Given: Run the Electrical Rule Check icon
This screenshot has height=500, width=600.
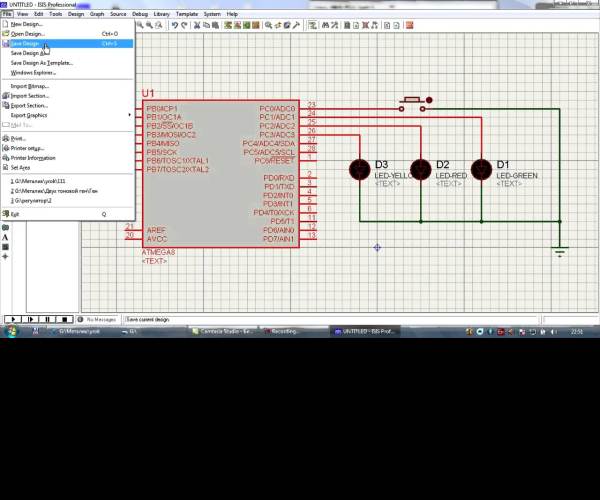Looking at the screenshot, I should (x=396, y=25).
